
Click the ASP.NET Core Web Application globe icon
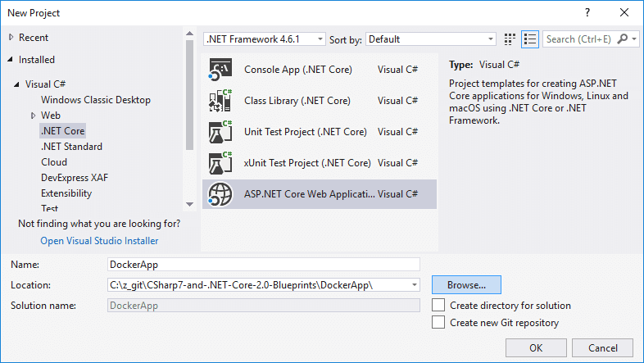pos(220,194)
